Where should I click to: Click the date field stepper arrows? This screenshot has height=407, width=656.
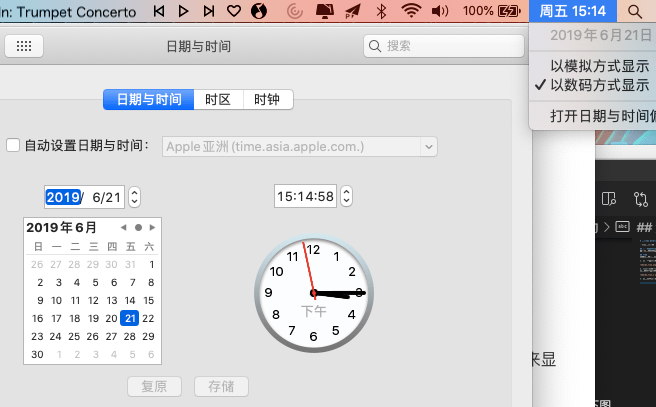[x=135, y=197]
